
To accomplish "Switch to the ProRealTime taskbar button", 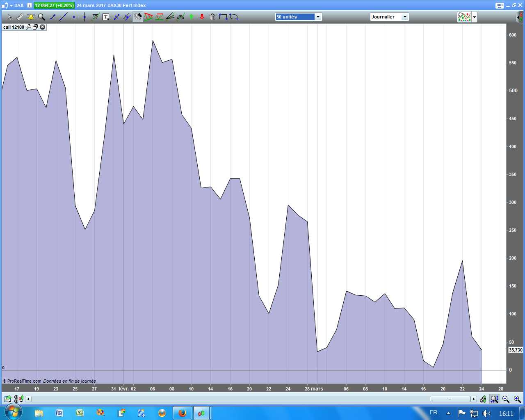I will pyautogui.click(x=201, y=413).
